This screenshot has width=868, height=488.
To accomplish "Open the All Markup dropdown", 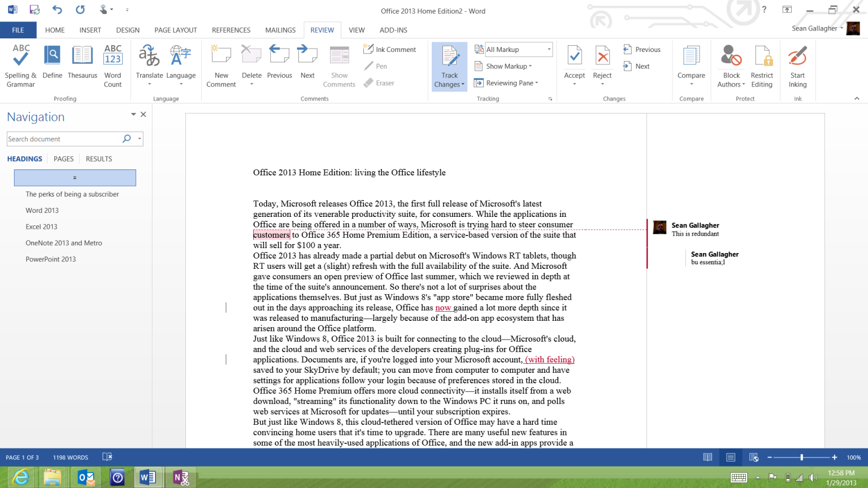I will click(x=518, y=50).
